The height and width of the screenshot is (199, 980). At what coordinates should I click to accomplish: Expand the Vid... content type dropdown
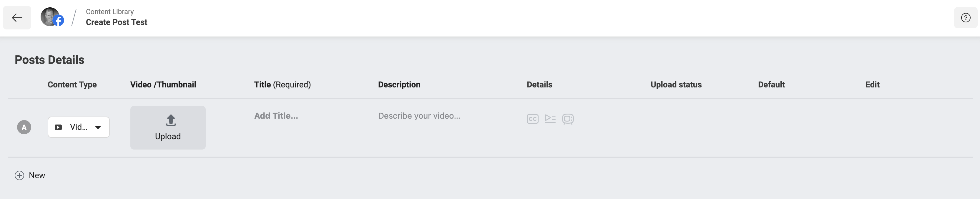pos(79,127)
